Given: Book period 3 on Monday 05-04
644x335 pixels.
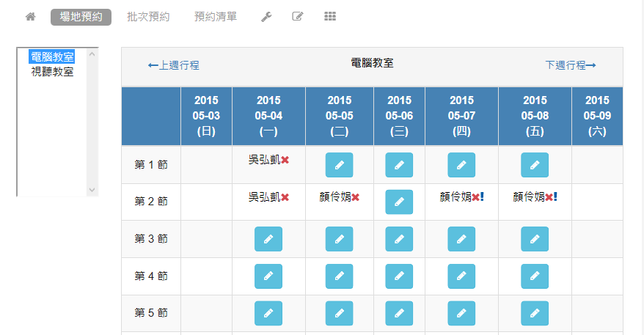Looking at the screenshot, I should [x=268, y=239].
